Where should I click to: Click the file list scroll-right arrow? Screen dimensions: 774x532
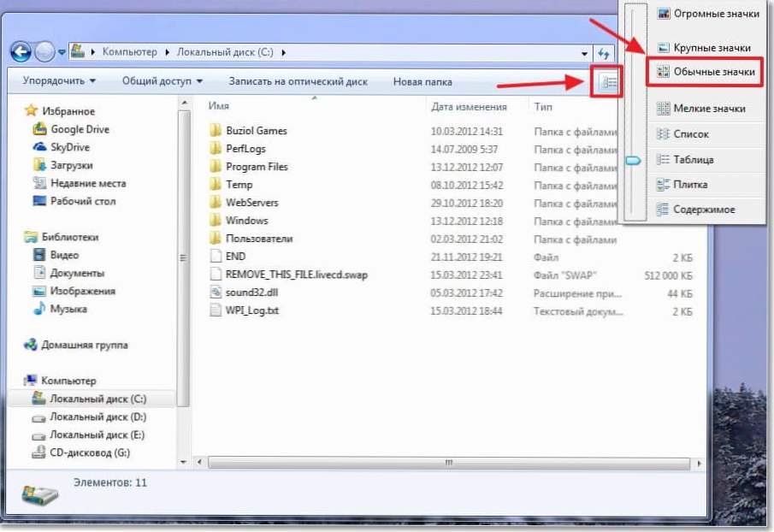(x=699, y=463)
